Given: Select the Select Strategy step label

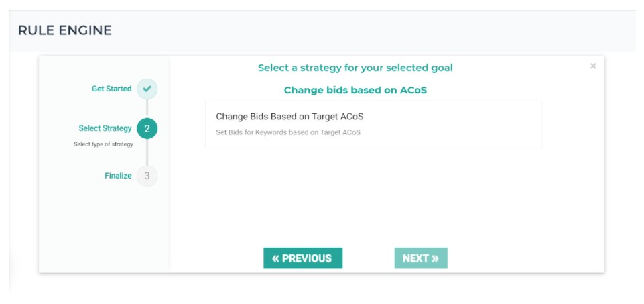Looking at the screenshot, I should pyautogui.click(x=105, y=128).
